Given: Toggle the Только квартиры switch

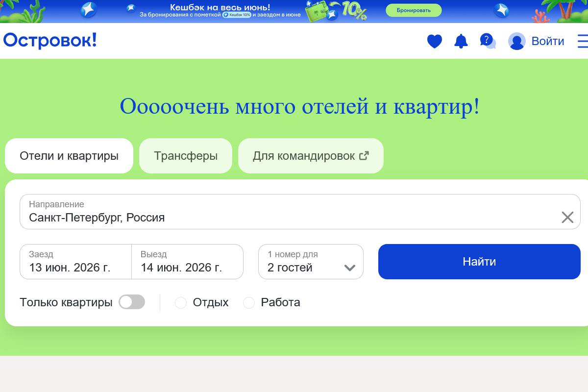Looking at the screenshot, I should click(x=132, y=302).
